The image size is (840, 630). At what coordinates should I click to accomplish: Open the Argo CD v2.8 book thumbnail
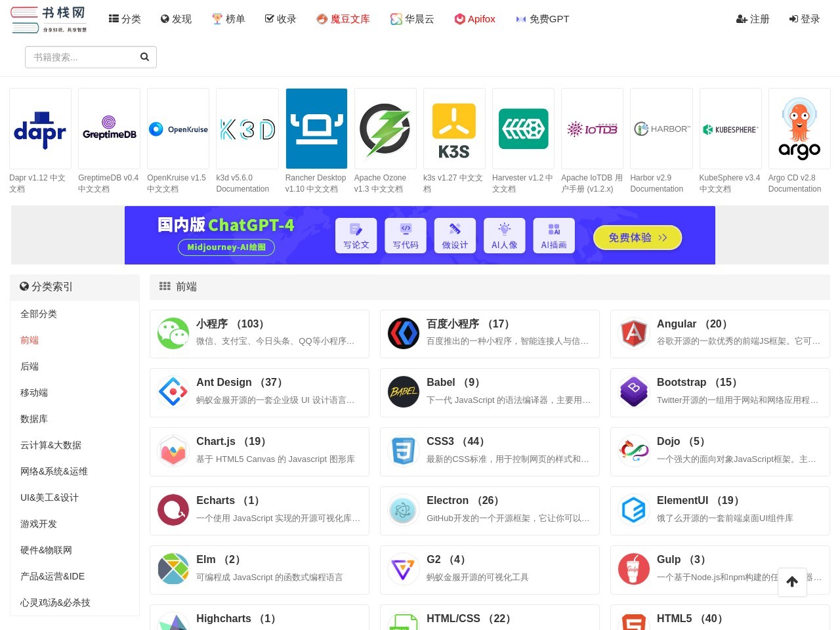click(799, 129)
